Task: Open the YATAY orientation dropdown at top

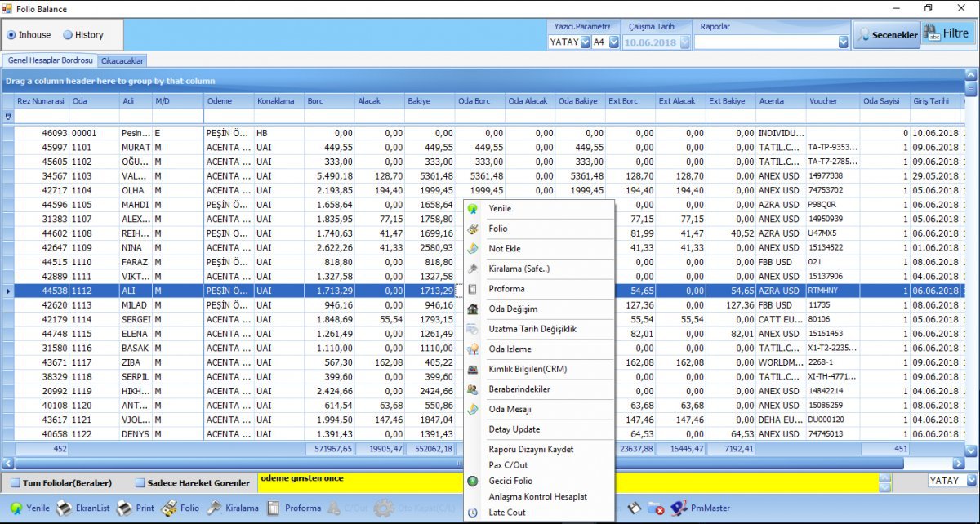Action: 585,42
